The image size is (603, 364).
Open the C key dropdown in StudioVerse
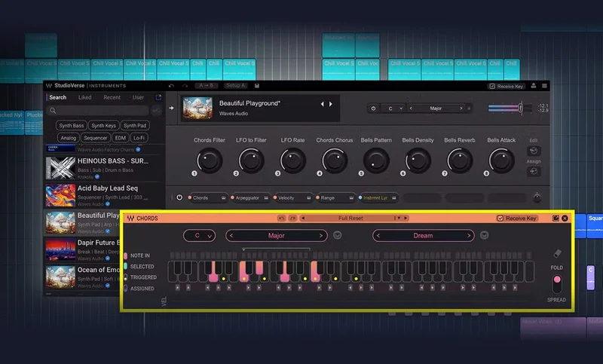[x=401, y=109]
